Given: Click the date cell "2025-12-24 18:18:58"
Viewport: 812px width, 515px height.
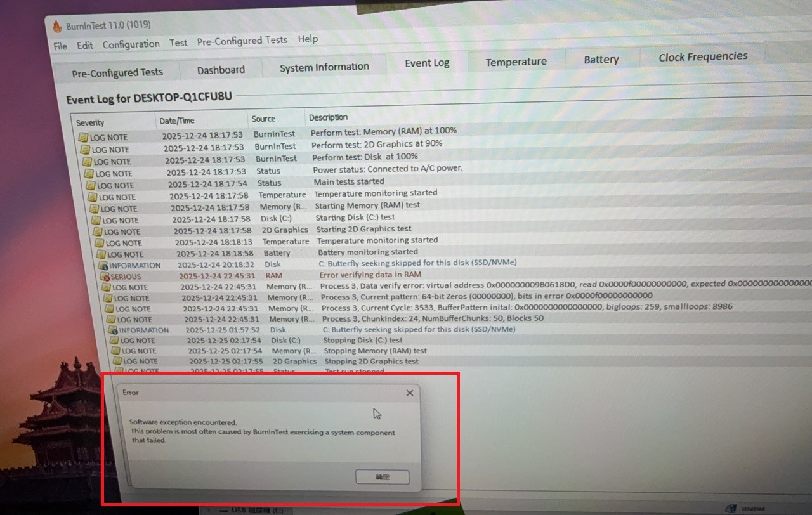Looking at the screenshot, I should (x=215, y=253).
